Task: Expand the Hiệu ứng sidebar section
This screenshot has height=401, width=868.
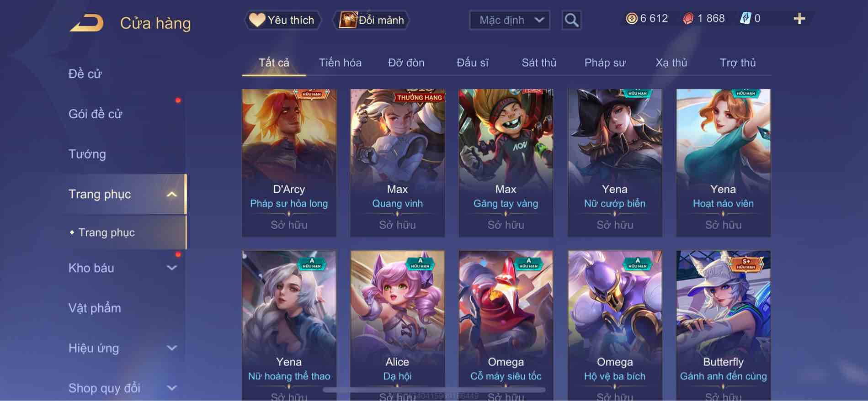Action: (171, 348)
